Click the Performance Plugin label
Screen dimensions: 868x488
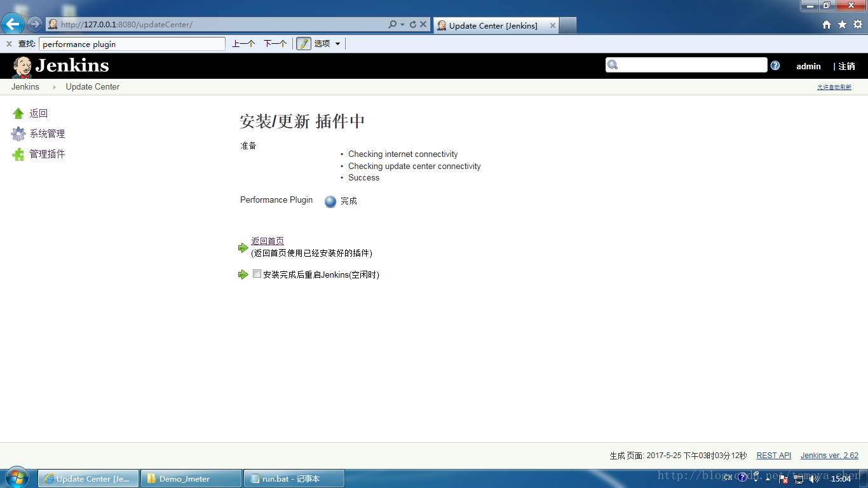pos(276,200)
